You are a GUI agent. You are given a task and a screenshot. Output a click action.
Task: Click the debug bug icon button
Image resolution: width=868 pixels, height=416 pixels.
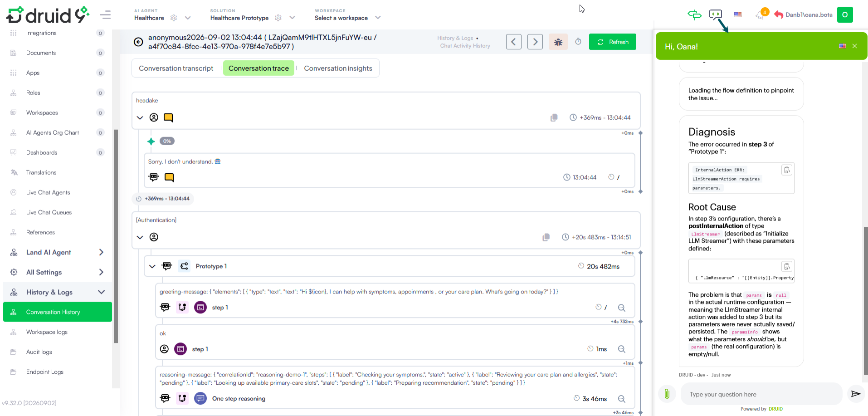(x=558, y=42)
